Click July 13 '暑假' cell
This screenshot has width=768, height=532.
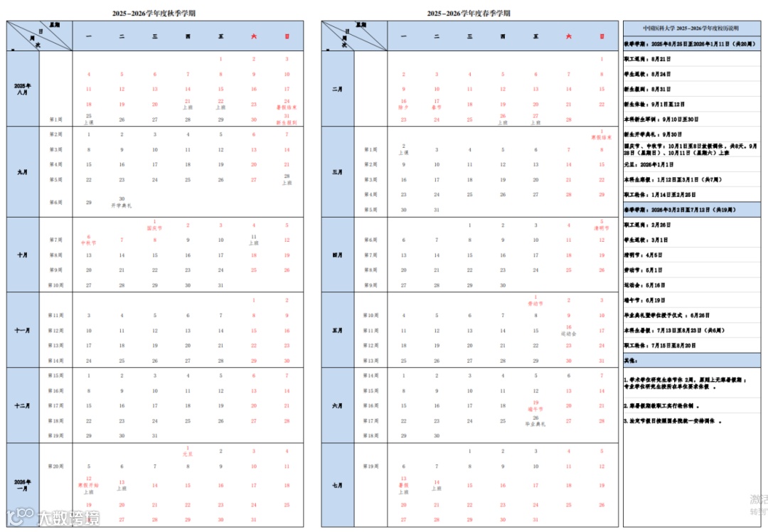click(404, 485)
